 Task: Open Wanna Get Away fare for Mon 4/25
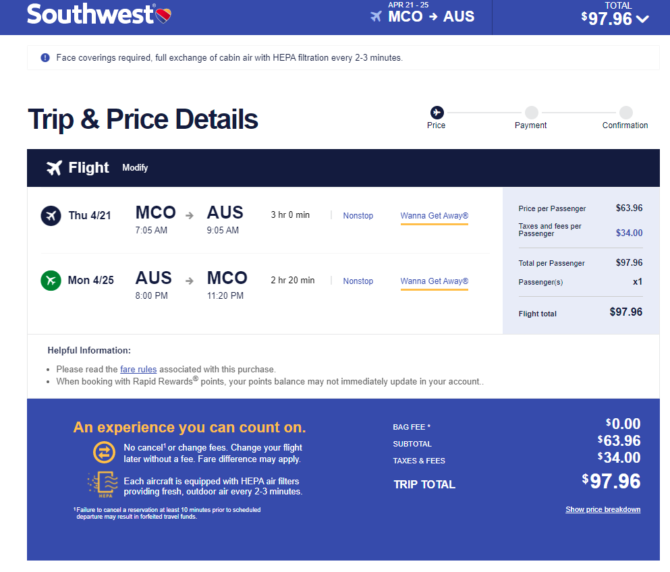(x=434, y=281)
